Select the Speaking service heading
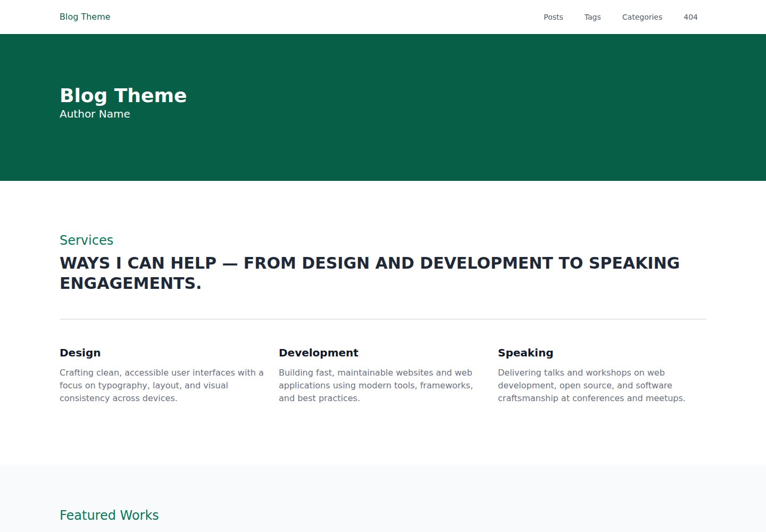 click(526, 353)
